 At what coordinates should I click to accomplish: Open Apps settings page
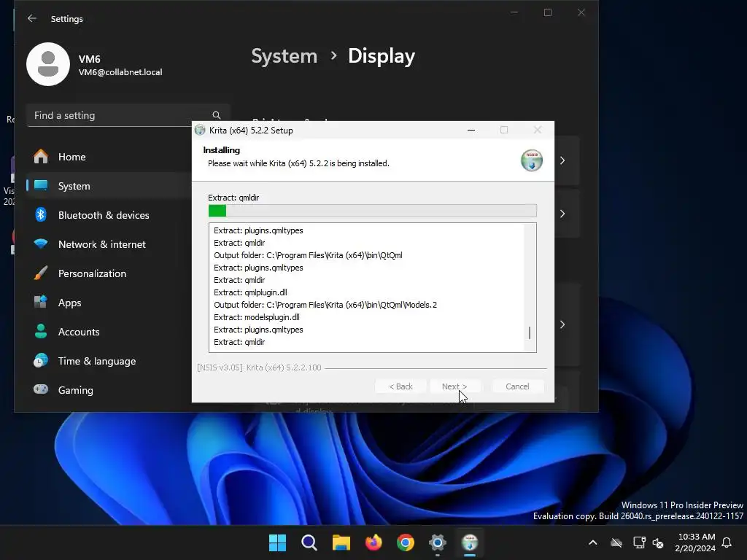(109, 303)
